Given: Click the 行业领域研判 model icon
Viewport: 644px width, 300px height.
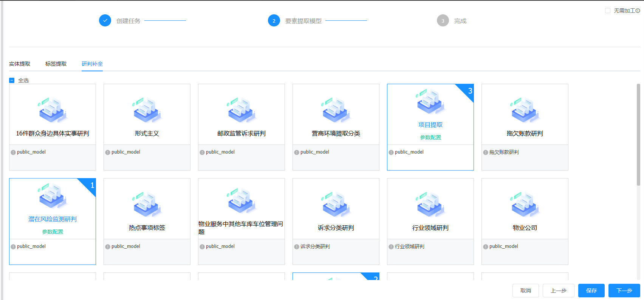Looking at the screenshot, I should 430,204.
